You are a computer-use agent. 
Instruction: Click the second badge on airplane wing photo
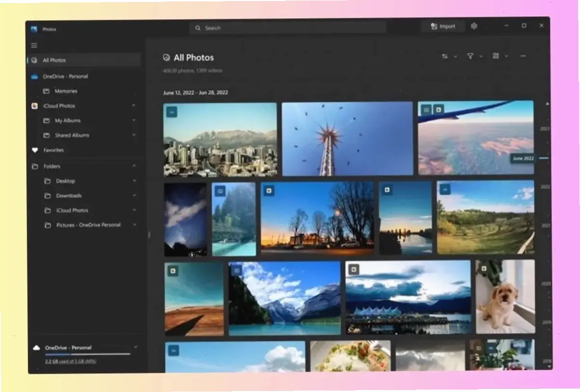click(x=439, y=110)
